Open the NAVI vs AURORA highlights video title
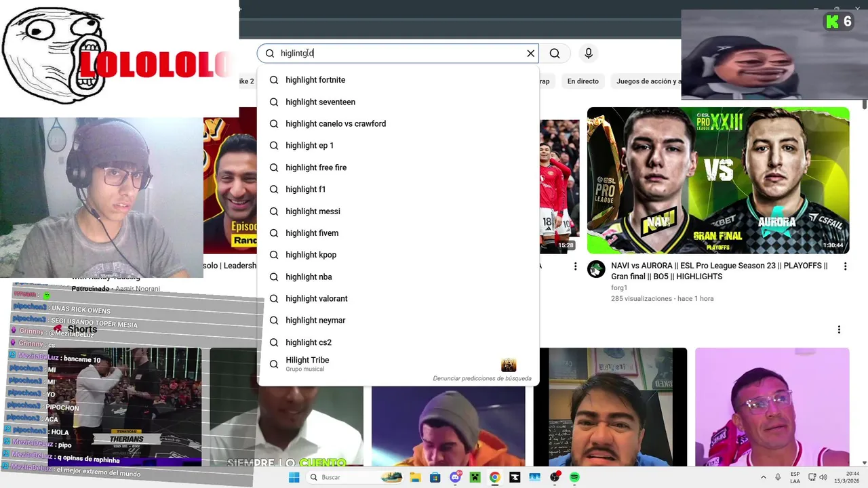 pyautogui.click(x=719, y=271)
